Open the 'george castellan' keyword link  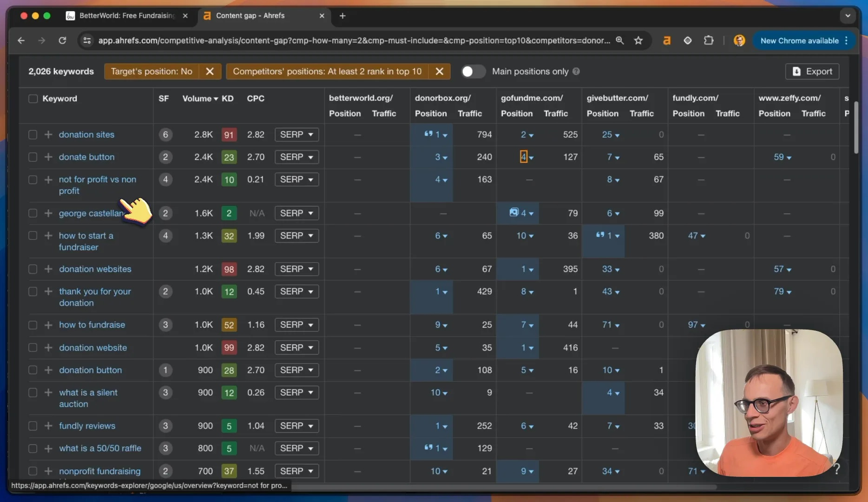point(92,214)
